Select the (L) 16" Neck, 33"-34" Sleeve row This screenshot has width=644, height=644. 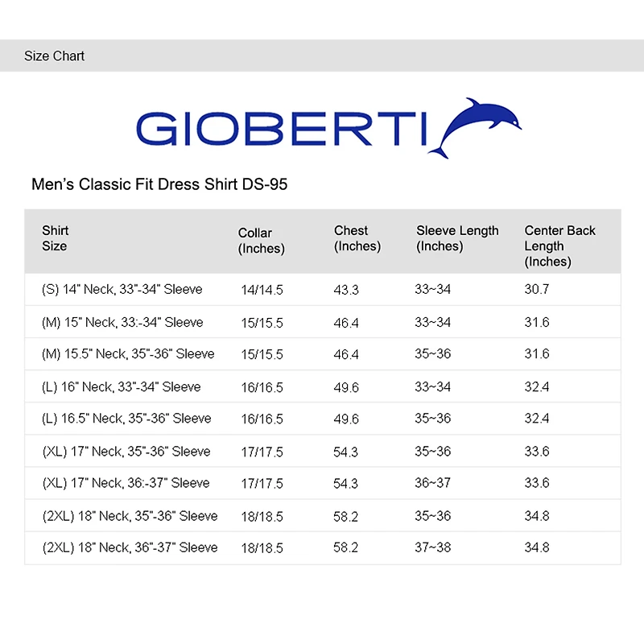[x=323, y=386]
